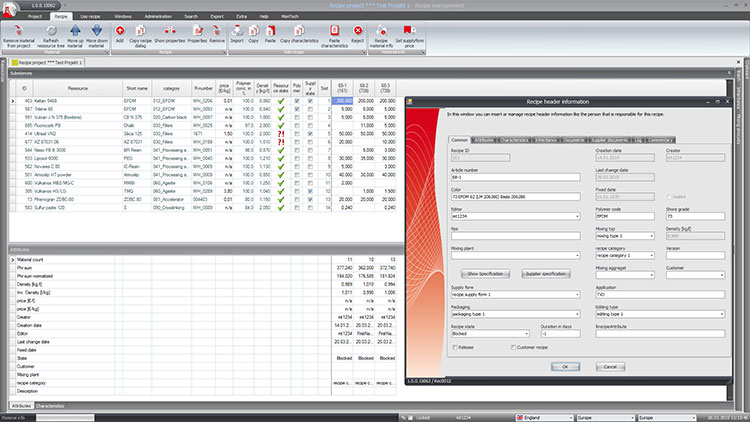The height and width of the screenshot is (422, 750).
Task: Click Remove icon in Recipe group
Action: tap(217, 31)
